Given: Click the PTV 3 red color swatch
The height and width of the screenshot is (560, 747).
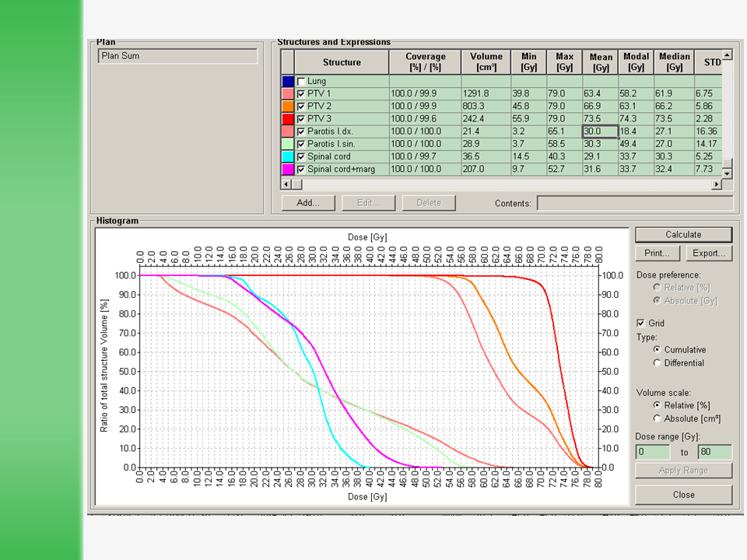Looking at the screenshot, I should pos(288,118).
